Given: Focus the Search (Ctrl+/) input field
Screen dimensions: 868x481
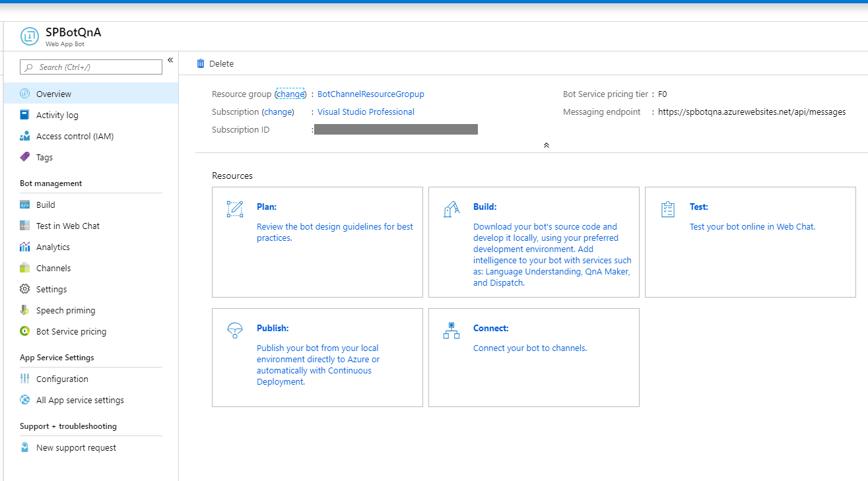Looking at the screenshot, I should point(91,67).
